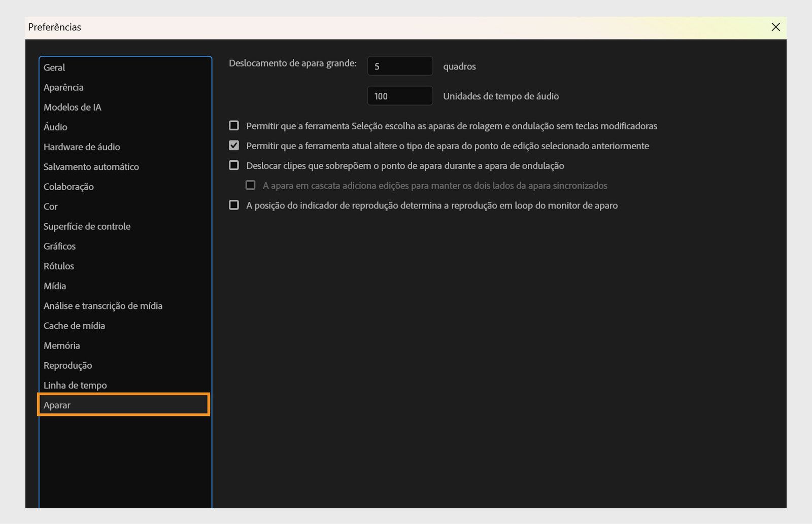The width and height of the screenshot is (812, 524).
Task: Enable rolling and ripple trims without modifier keys
Action: (x=234, y=125)
